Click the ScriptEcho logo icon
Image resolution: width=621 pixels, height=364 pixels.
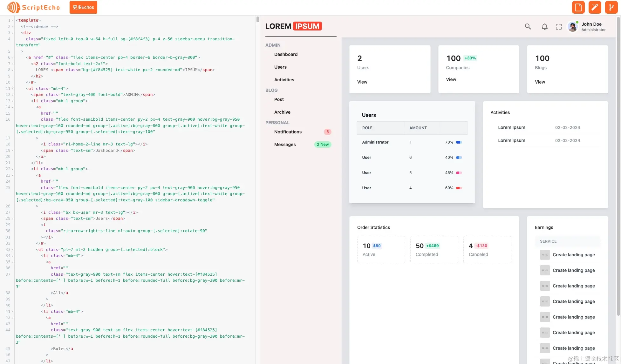13,7
